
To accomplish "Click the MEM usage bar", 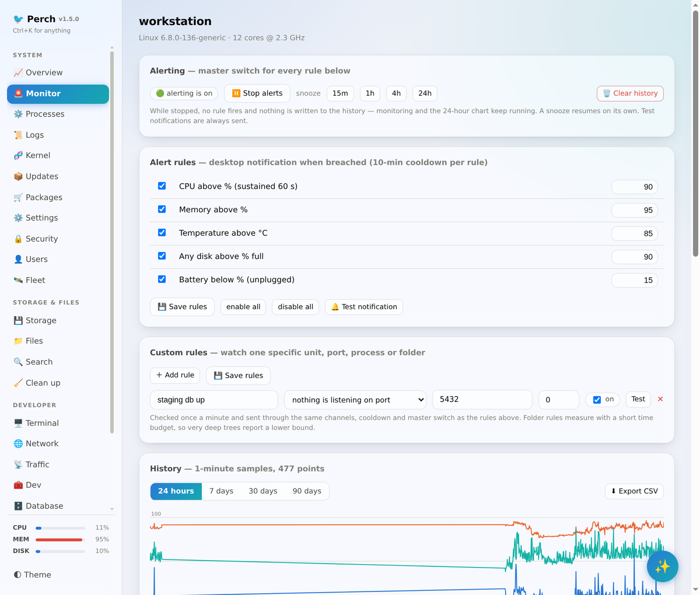I will coord(60,540).
